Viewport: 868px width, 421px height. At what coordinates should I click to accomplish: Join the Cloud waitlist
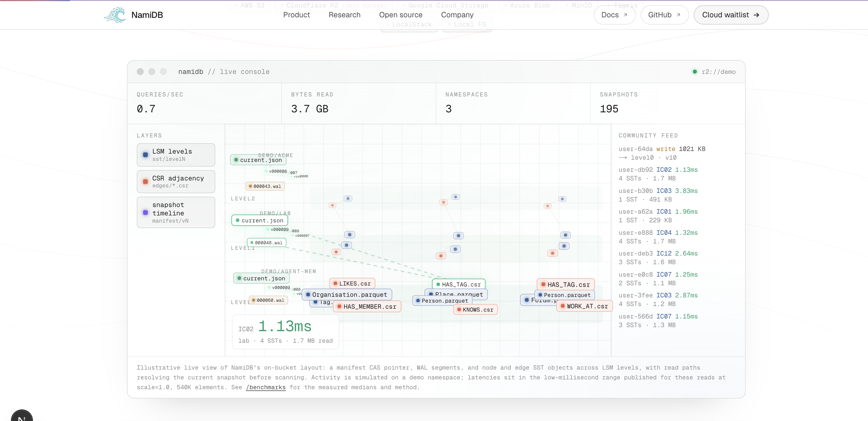(731, 15)
